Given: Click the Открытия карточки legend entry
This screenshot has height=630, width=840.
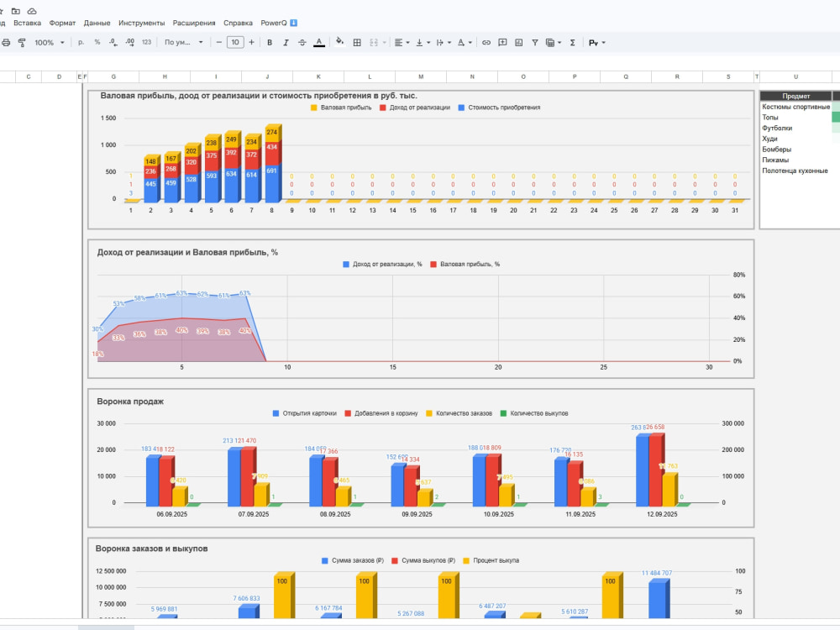Looking at the screenshot, I should point(305,413).
